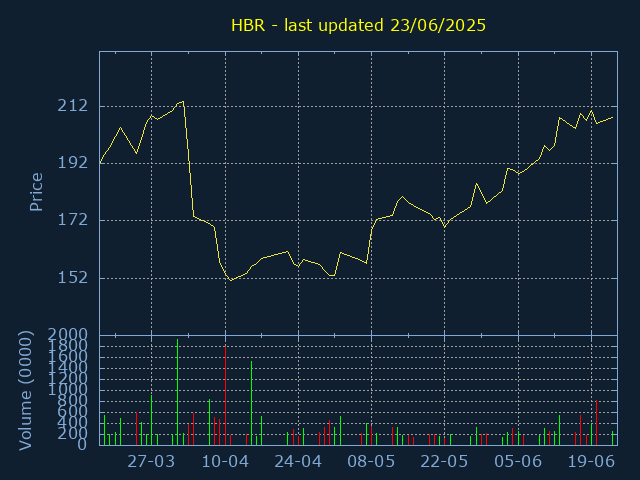Click date label 19-06

(x=591, y=462)
